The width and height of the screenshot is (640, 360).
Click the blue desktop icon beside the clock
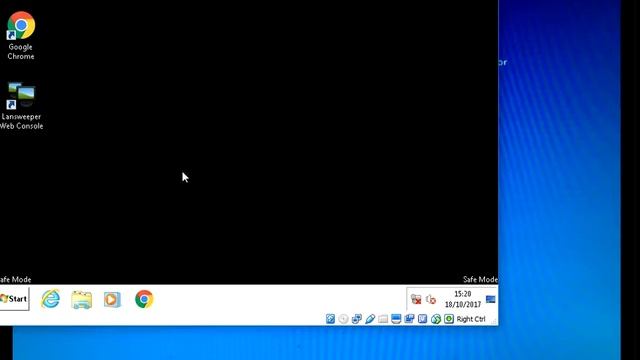tap(491, 300)
